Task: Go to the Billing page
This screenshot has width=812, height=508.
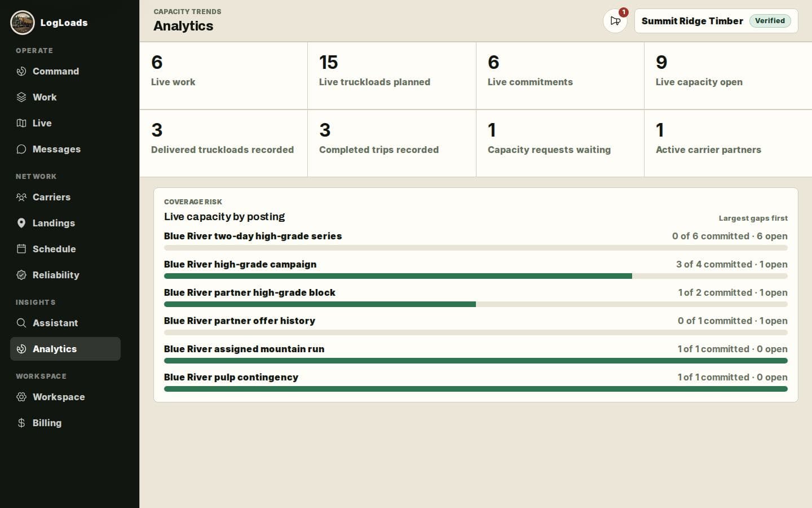Action: click(65, 423)
